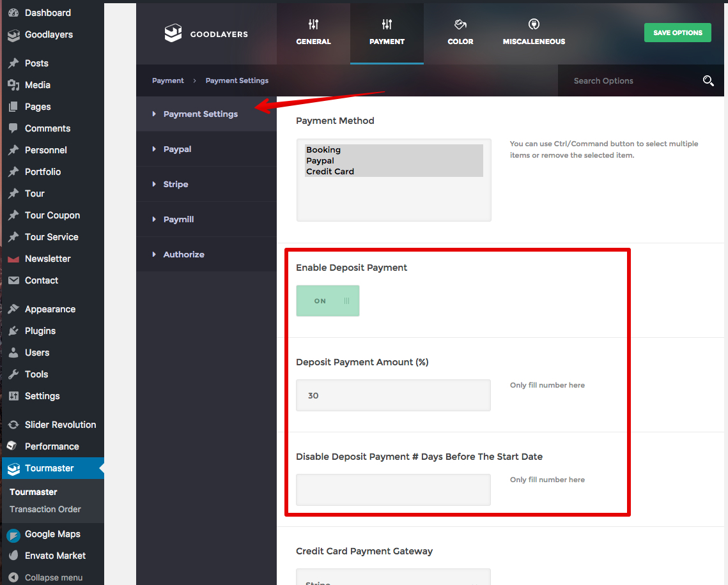The width and height of the screenshot is (728, 585).
Task: Click the Plugins icon in sidebar
Action: (13, 331)
